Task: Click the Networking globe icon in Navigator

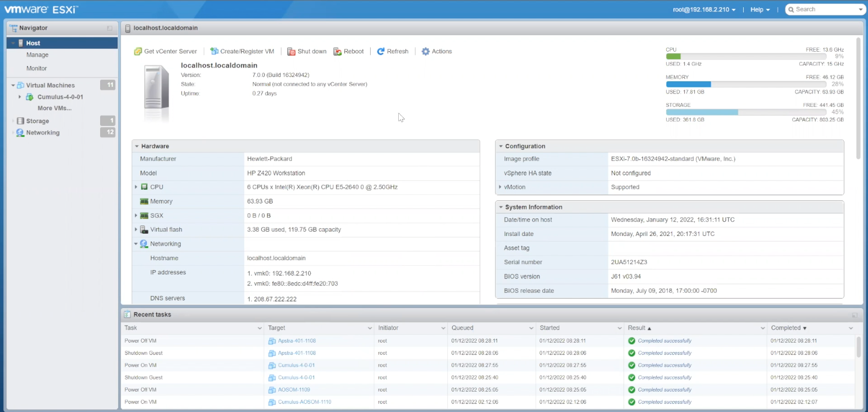Action: 20,133
